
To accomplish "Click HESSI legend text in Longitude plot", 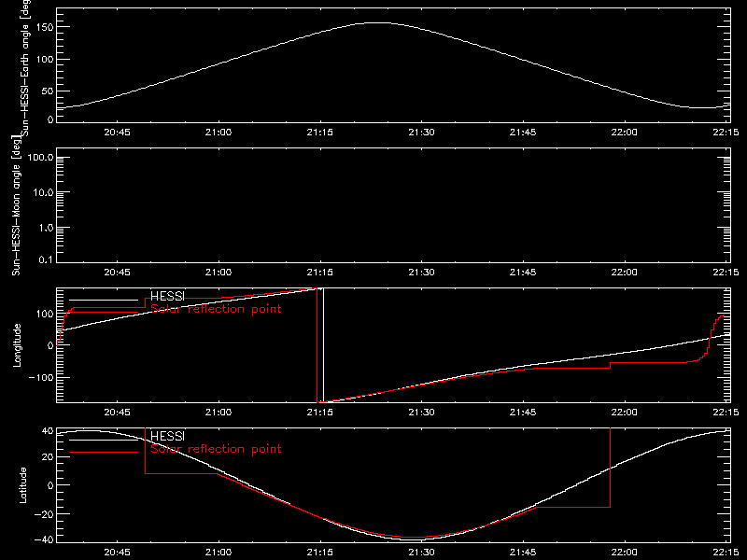I will tap(167, 297).
